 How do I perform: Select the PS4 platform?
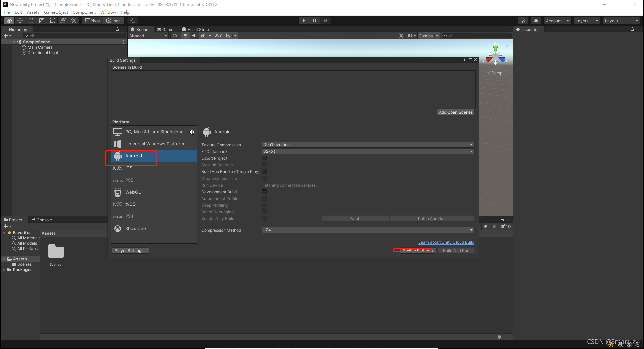click(x=154, y=216)
